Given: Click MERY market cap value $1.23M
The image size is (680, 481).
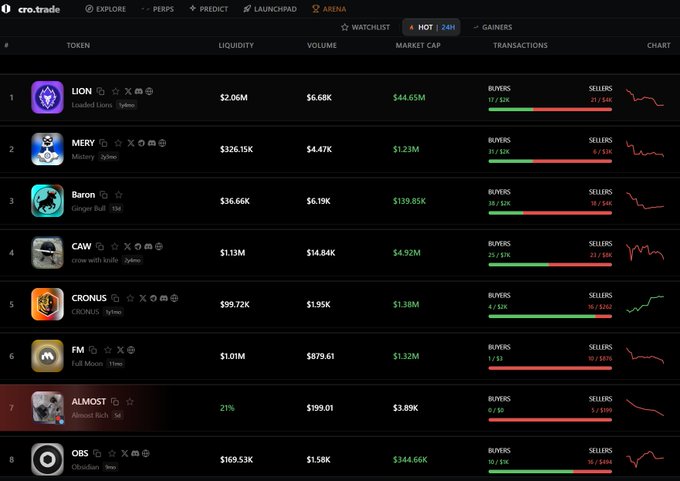Looking at the screenshot, I should (x=406, y=149).
